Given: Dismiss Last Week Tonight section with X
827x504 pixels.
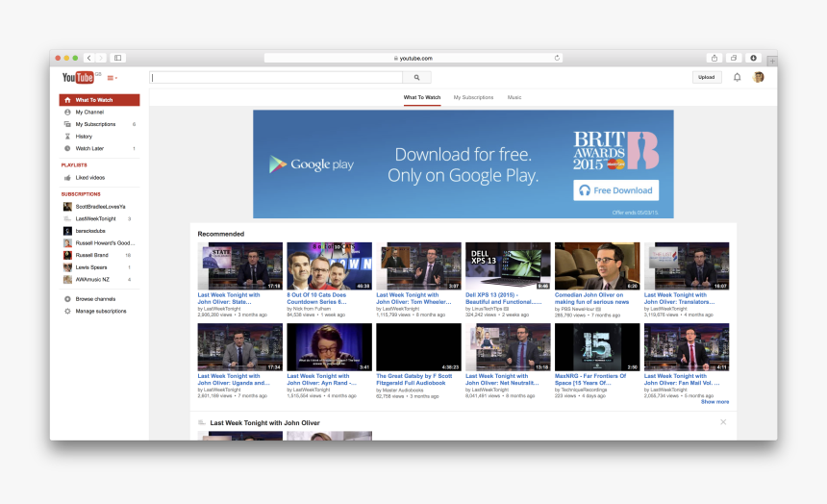Looking at the screenshot, I should click(x=723, y=422).
